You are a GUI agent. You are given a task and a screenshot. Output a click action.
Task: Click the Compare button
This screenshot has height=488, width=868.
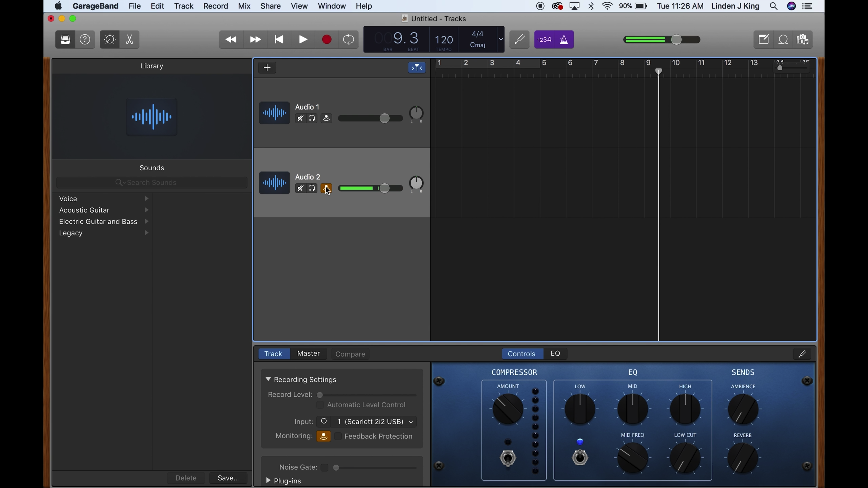coord(350,354)
